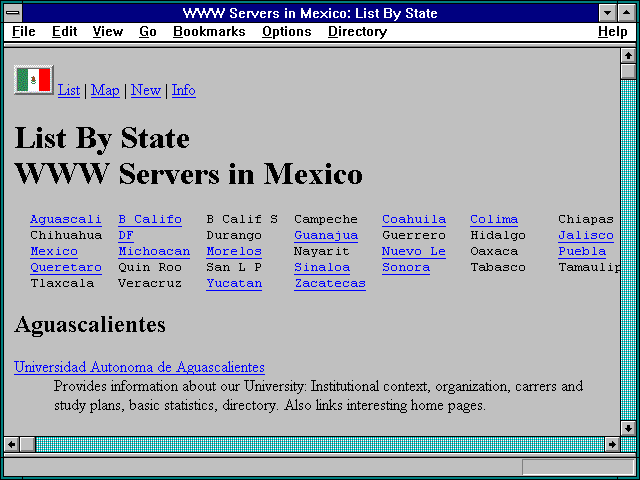Jump to the Aguascali state link

66,220
